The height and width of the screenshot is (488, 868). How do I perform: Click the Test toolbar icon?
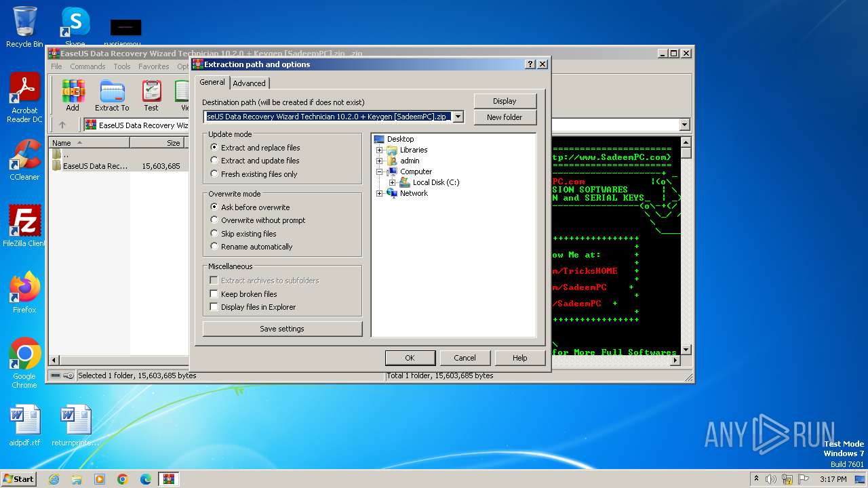click(x=151, y=95)
